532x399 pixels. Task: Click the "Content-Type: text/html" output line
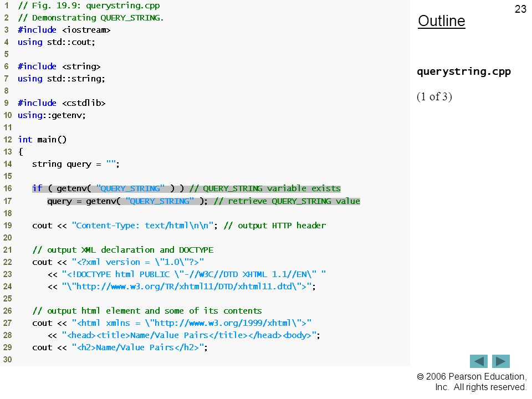pos(179,226)
